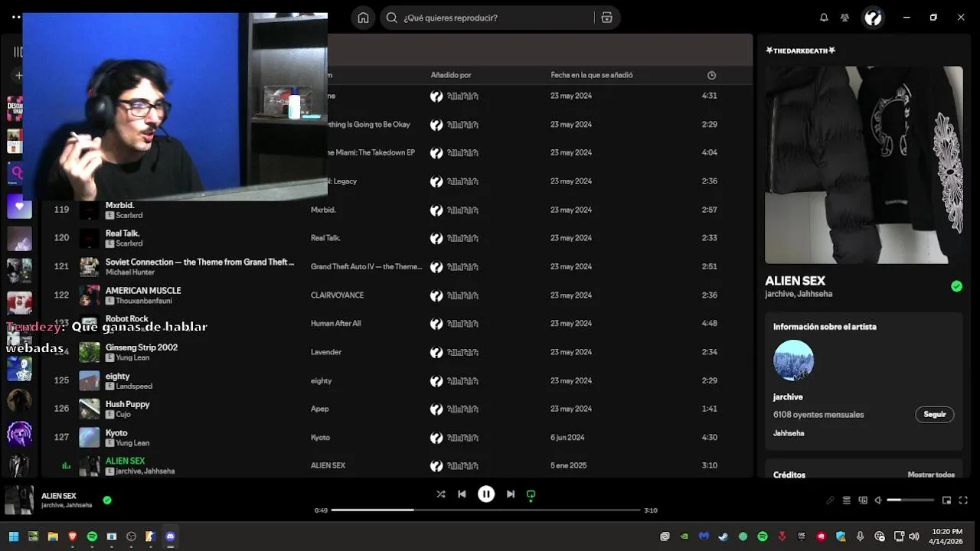The image size is (980, 551).
Task: Open Browse icon in the search bar
Action: click(606, 18)
